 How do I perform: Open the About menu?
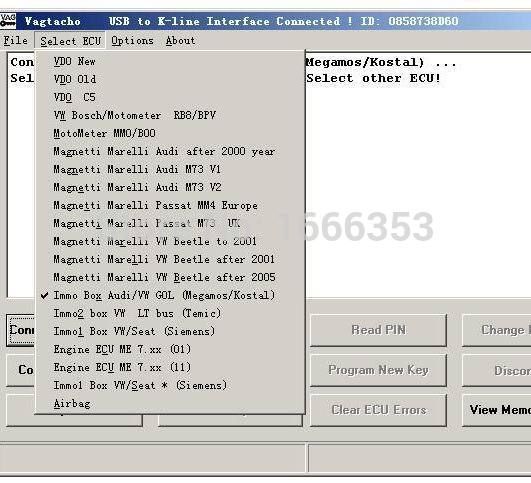(x=180, y=41)
